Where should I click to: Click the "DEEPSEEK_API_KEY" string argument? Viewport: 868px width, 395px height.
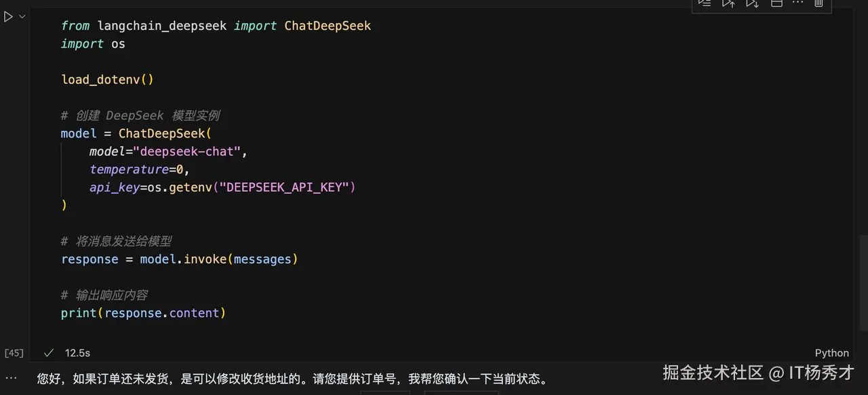pyautogui.click(x=283, y=187)
